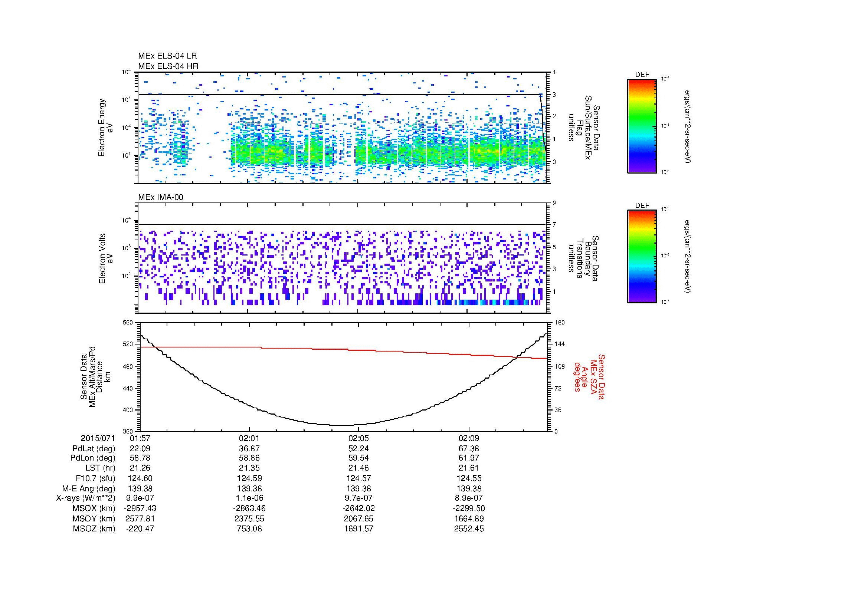Select PdLat value 52.24
Image resolution: width=868 pixels, height=613 pixels.
tap(359, 448)
